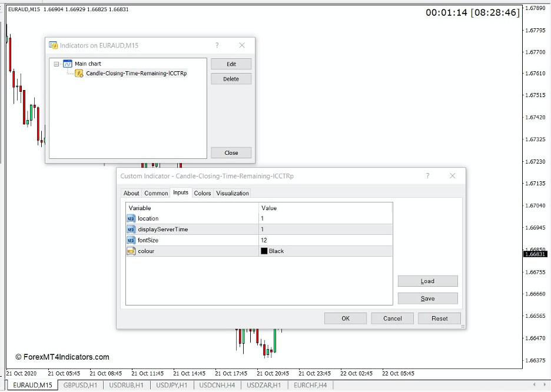Screen dimensions: 551x392
Task: Open the Common tab
Action: point(156,192)
